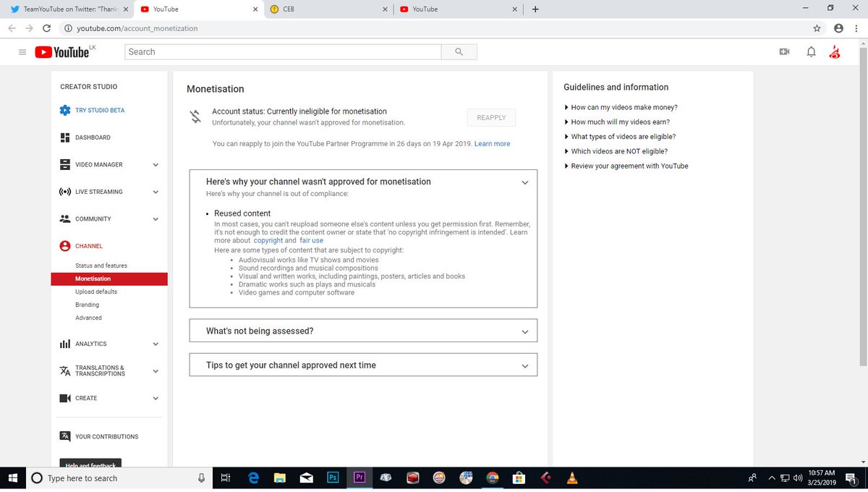The width and height of the screenshot is (868, 492).
Task: Click the taskbar clock showing 10:57 AM
Action: (822, 478)
